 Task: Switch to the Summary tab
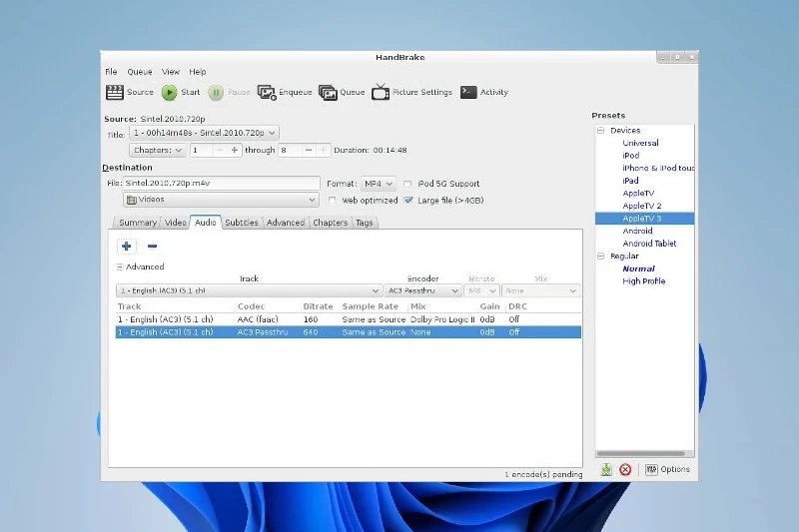point(138,223)
